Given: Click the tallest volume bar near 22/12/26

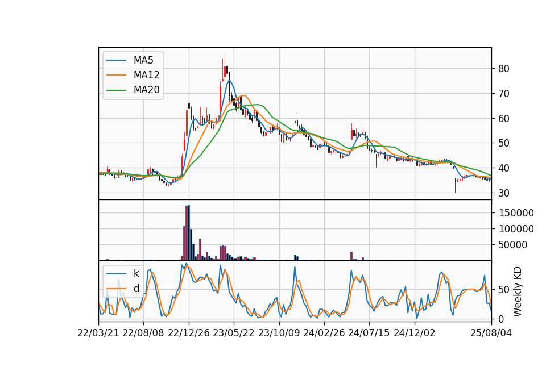Looking at the screenshot, I should 189,233.
